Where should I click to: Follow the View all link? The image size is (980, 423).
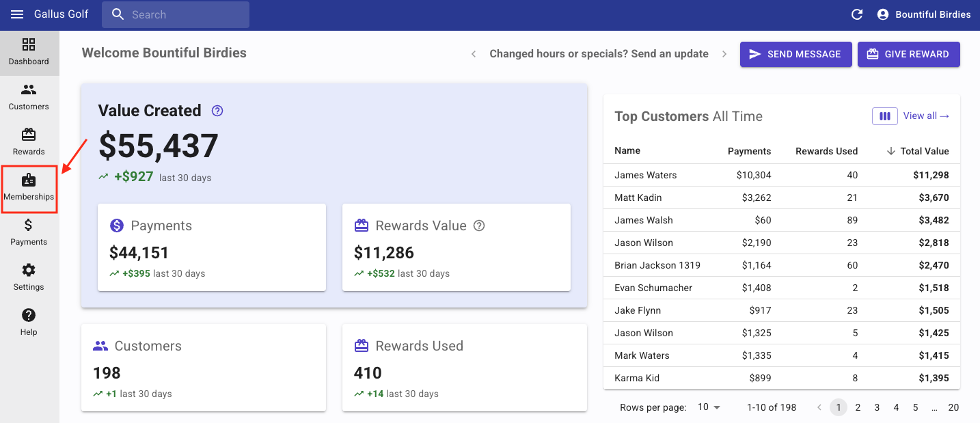(926, 116)
